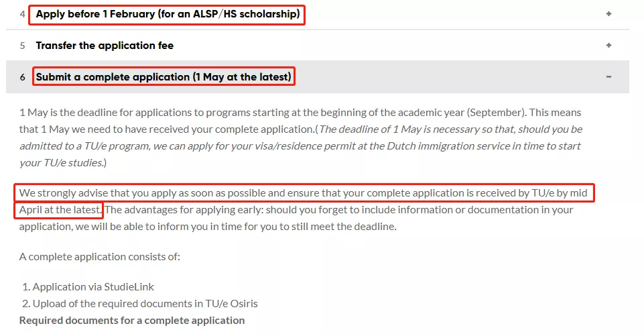Click step number 6 in the accordion
Image resolution: width=644 pixels, height=334 pixels.
pos(23,77)
